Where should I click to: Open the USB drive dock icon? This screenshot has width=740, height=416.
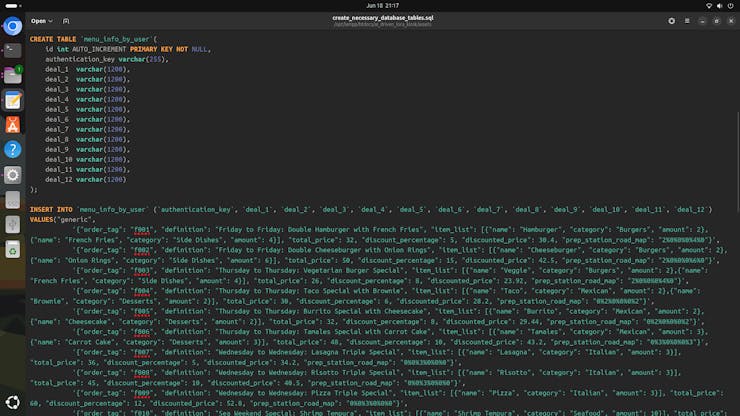click(x=13, y=225)
